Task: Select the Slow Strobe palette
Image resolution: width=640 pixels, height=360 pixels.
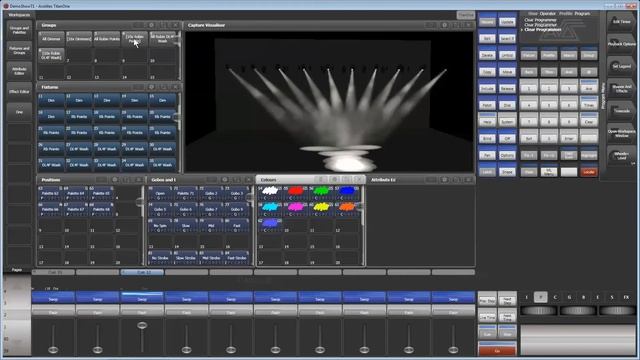Action: point(185,258)
